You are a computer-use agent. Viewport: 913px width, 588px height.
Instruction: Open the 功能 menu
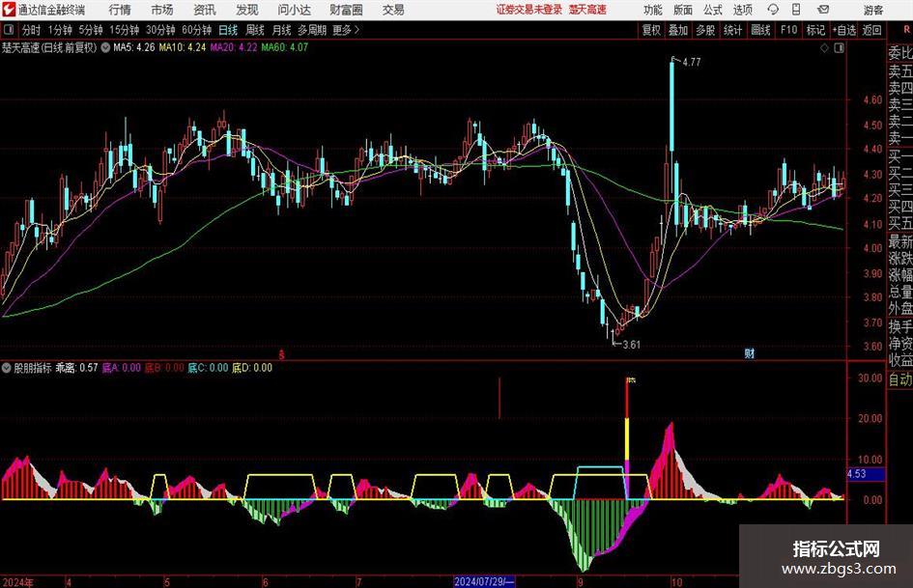coord(653,10)
